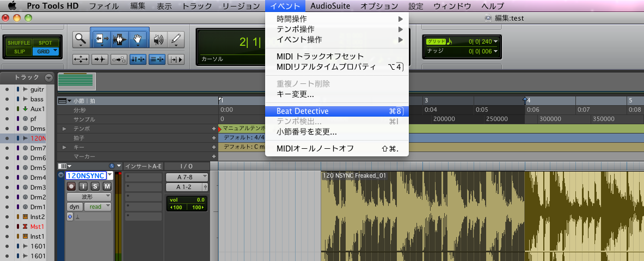Click the instrument icon beside Inst2
Image resolution: width=644 pixels, height=261 pixels.
[26, 217]
